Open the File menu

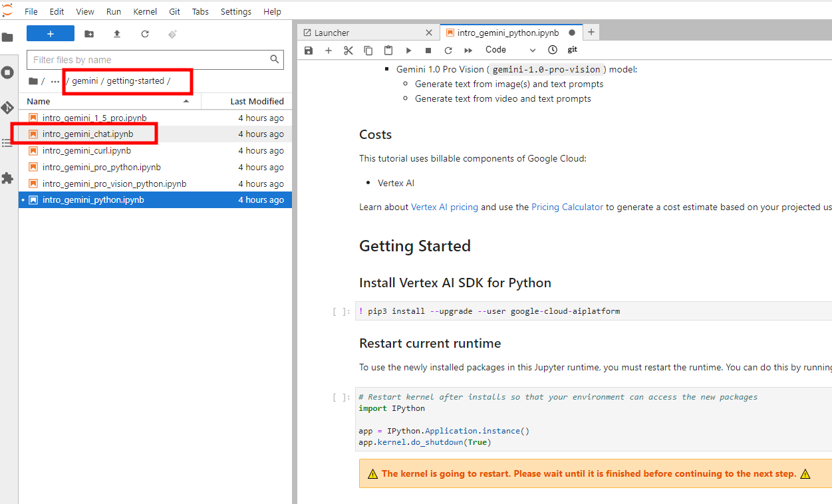[31, 11]
